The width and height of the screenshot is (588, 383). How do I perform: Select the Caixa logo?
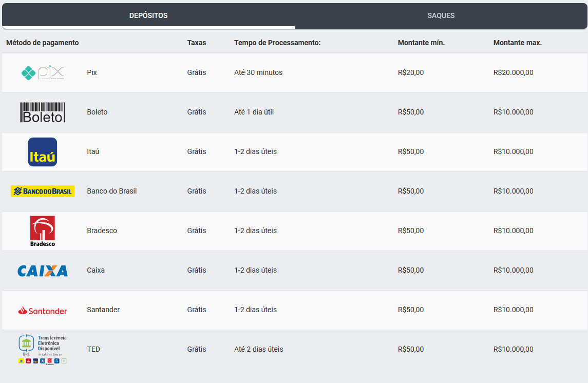pyautogui.click(x=43, y=271)
